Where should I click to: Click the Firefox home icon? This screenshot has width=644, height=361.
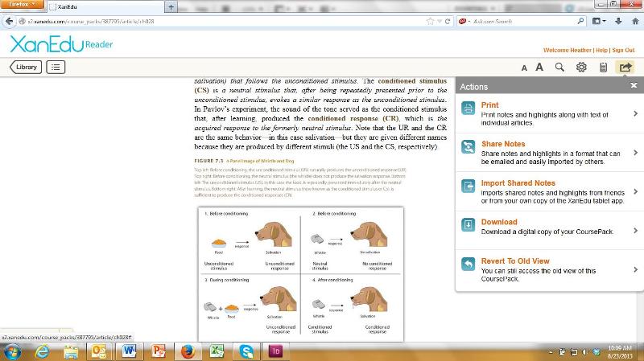click(x=635, y=21)
